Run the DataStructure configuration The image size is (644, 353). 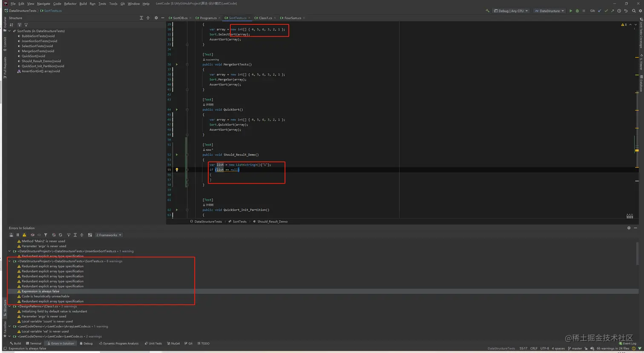[x=571, y=11]
